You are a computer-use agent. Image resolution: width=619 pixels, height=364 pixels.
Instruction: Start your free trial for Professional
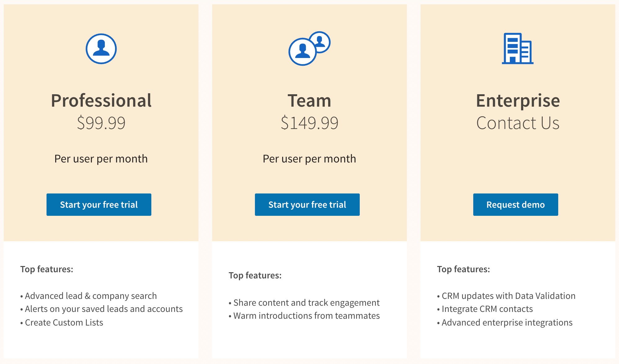coord(99,205)
